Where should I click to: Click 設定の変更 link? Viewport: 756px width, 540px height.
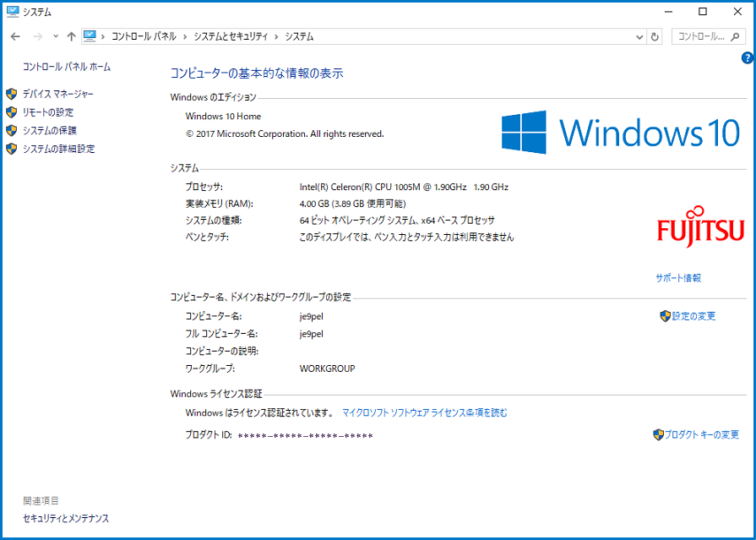coord(693,317)
